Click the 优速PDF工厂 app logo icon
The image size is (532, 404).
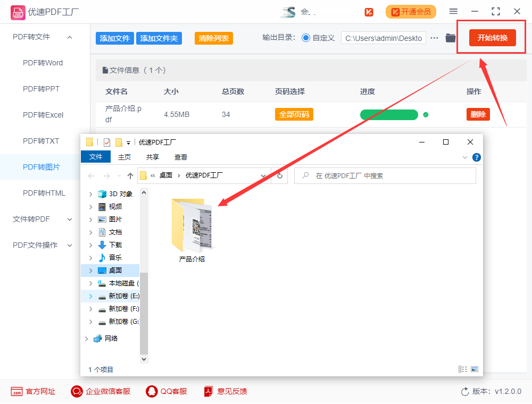pyautogui.click(x=18, y=13)
